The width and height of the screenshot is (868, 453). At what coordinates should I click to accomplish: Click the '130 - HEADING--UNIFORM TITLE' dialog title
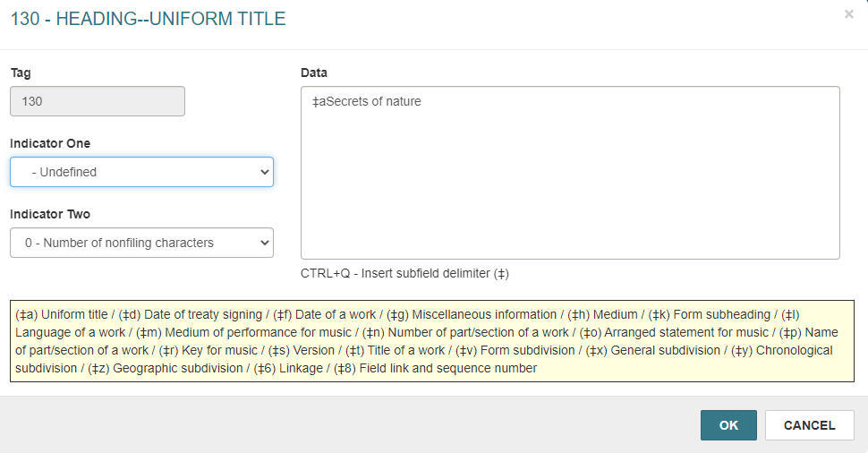coord(149,19)
